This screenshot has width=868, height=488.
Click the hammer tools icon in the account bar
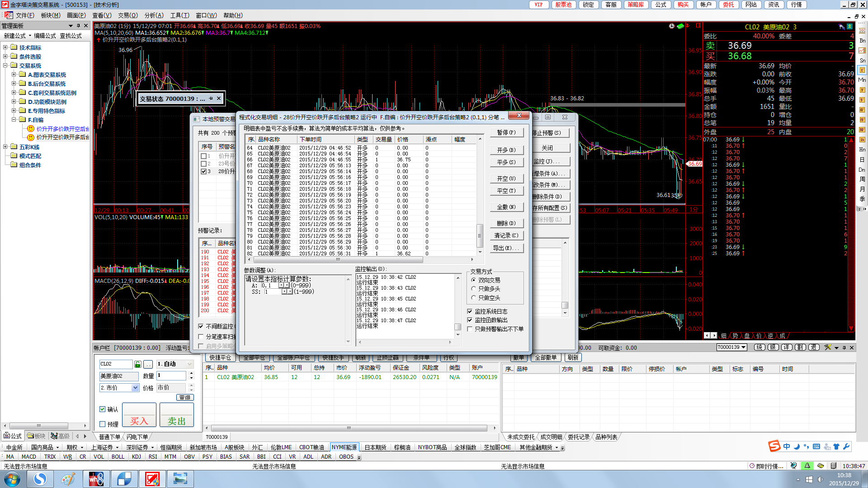[827, 347]
